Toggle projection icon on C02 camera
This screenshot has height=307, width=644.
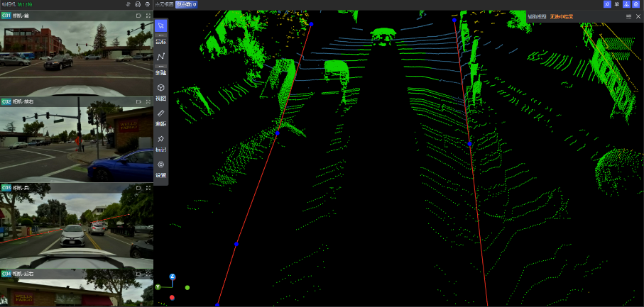(138, 101)
